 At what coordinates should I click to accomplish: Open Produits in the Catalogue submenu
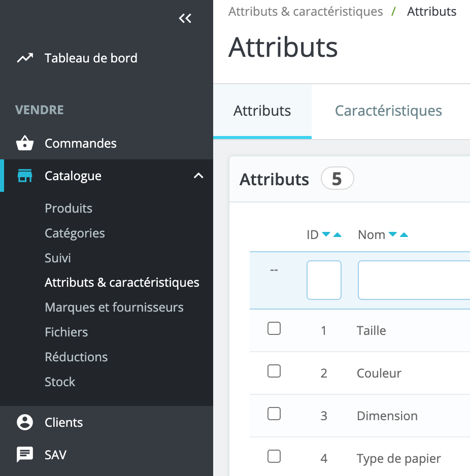(69, 209)
